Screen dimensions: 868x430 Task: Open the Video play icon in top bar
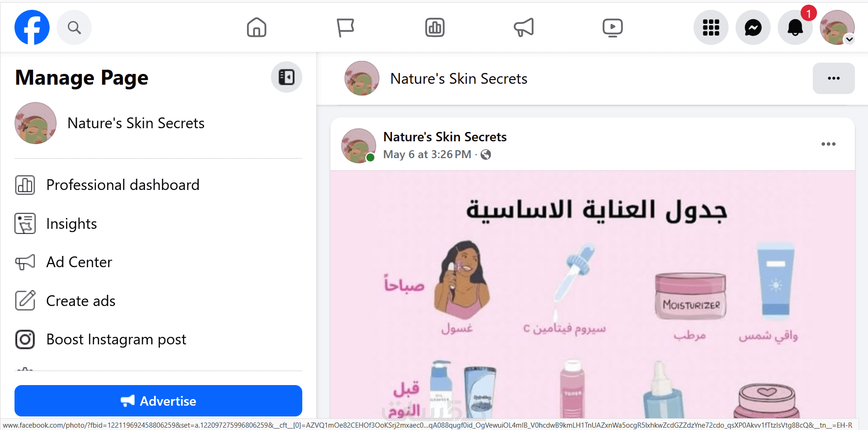pos(613,28)
